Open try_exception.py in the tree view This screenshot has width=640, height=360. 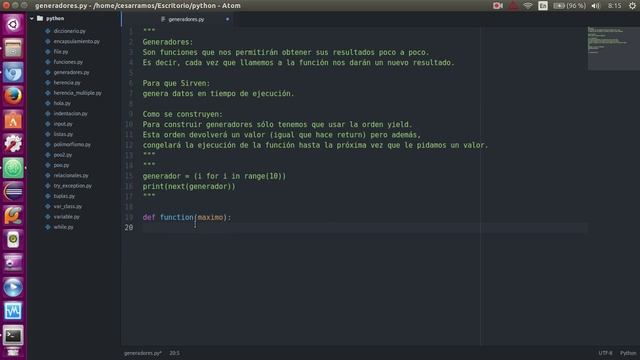point(72,186)
